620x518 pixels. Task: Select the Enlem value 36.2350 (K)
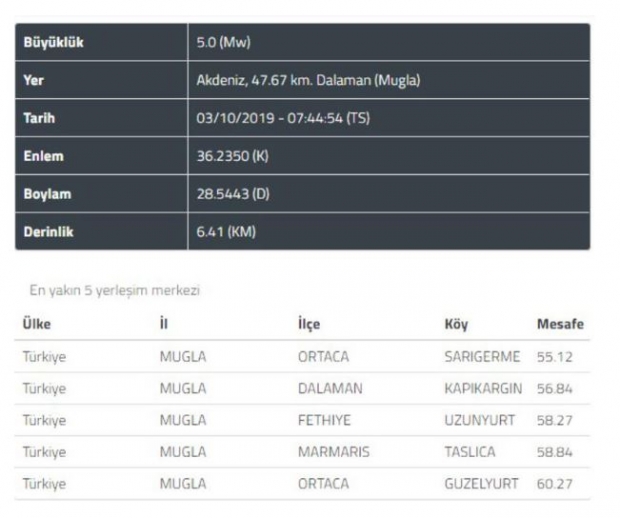coord(233,156)
